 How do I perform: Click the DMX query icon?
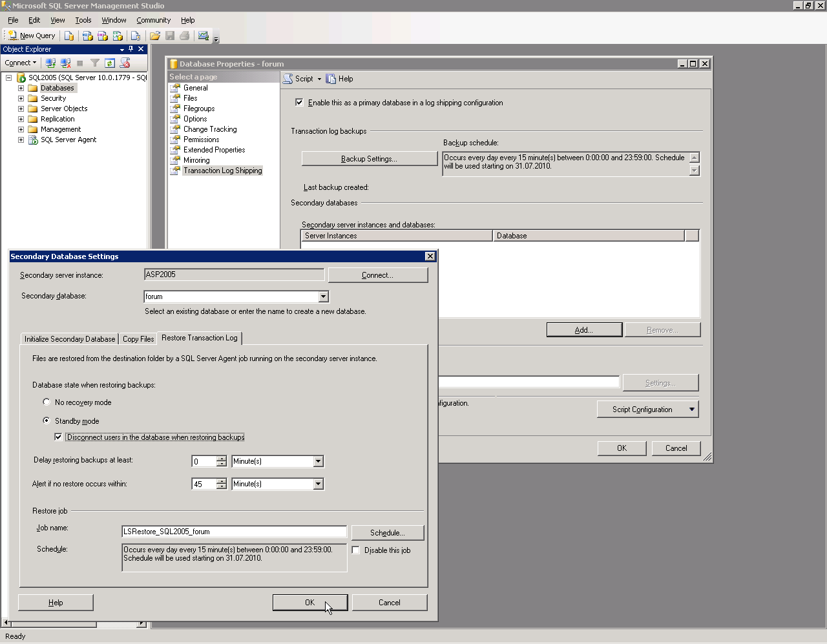pos(102,36)
